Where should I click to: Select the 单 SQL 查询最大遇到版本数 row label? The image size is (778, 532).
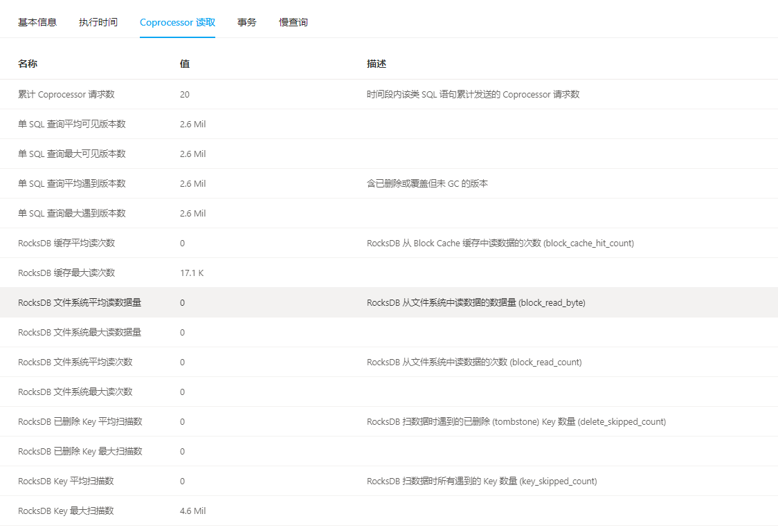[72, 213]
